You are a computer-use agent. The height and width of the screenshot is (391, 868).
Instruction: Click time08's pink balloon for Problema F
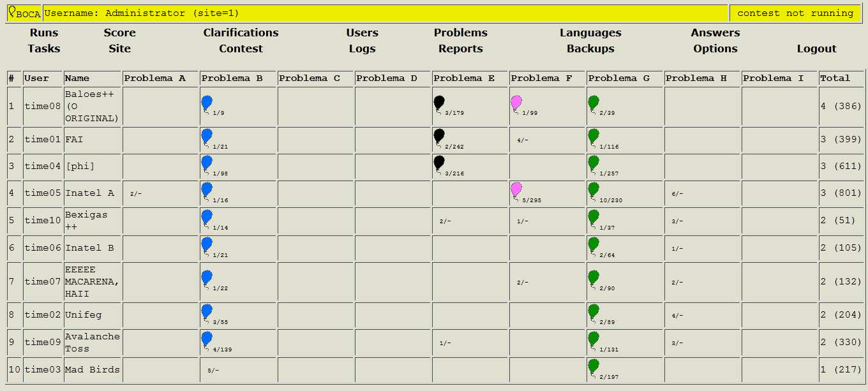click(516, 103)
